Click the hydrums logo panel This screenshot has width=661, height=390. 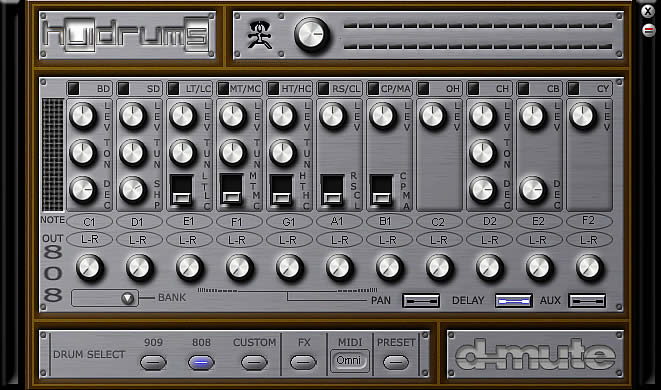tap(127, 35)
